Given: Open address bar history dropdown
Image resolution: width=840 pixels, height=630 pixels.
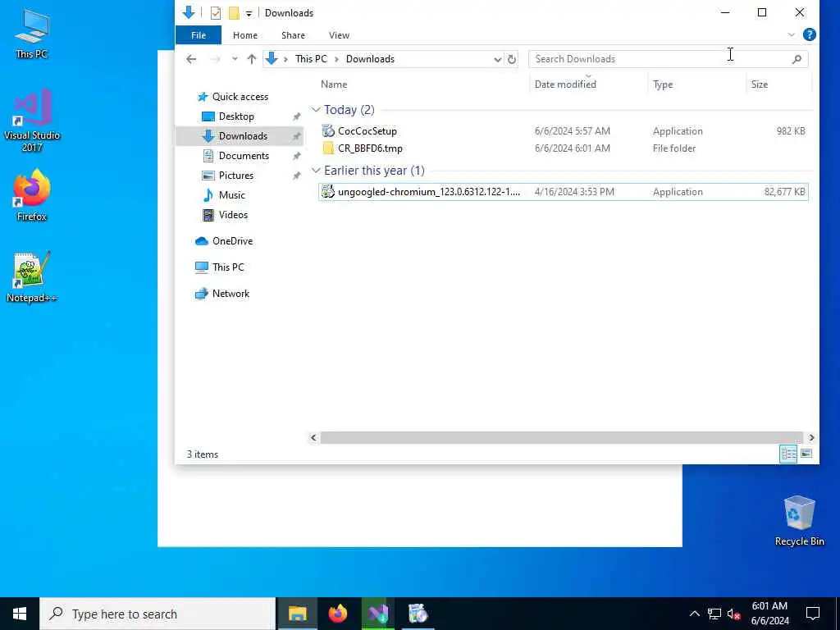Looking at the screenshot, I should point(498,59).
